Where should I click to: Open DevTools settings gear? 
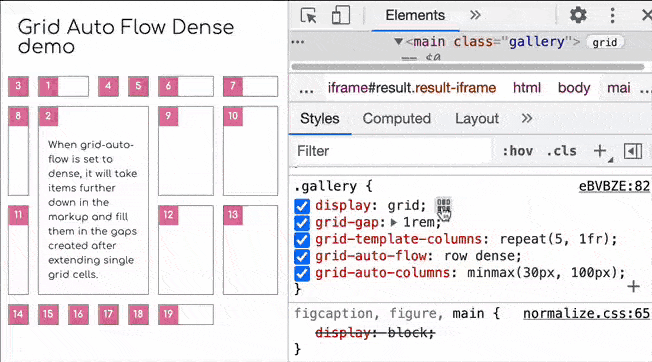click(x=578, y=15)
